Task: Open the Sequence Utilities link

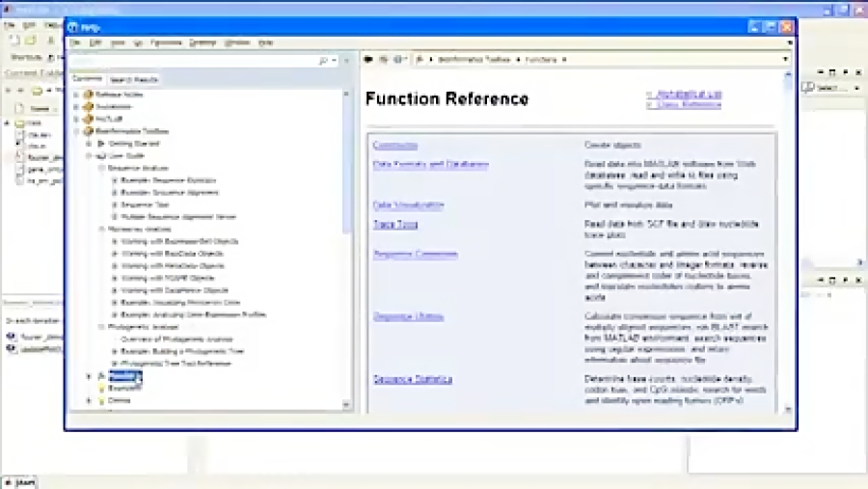Action: [408, 316]
